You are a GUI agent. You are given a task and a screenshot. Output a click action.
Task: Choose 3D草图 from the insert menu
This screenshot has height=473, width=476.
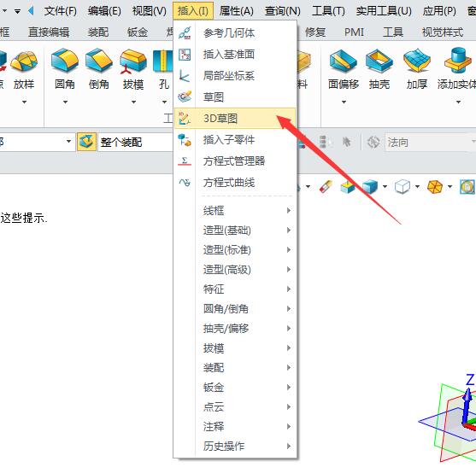coord(235,118)
